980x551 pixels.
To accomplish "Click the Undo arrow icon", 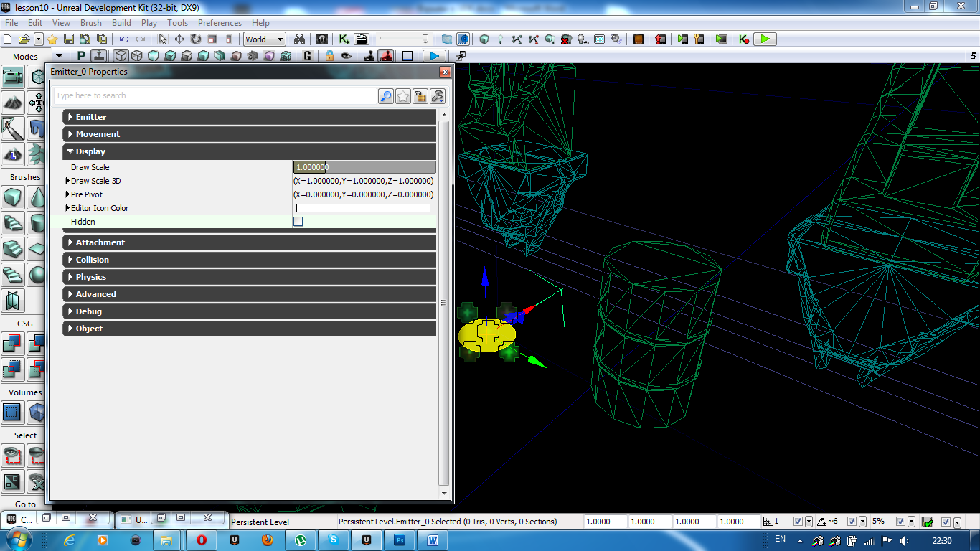I will pos(124,39).
